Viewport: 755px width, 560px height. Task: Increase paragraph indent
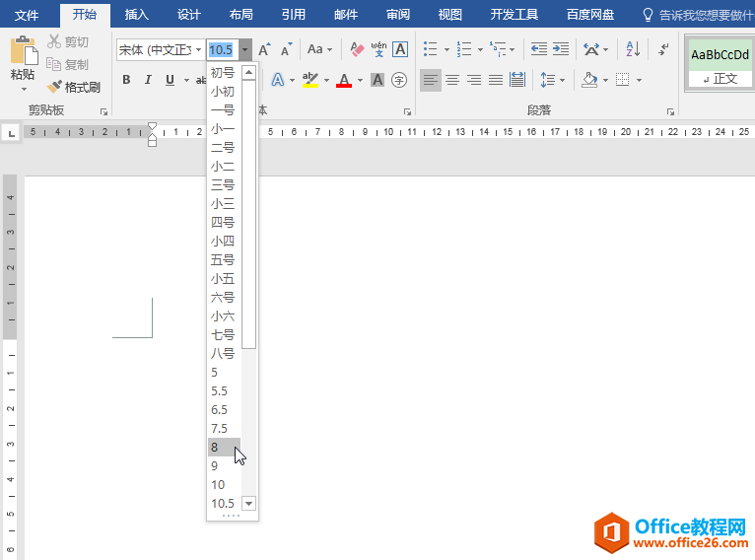pos(561,49)
